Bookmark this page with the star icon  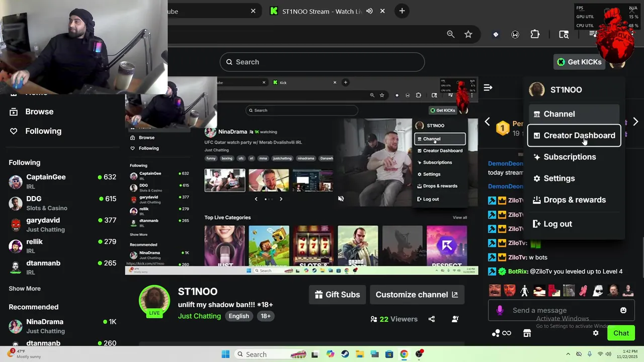(468, 34)
